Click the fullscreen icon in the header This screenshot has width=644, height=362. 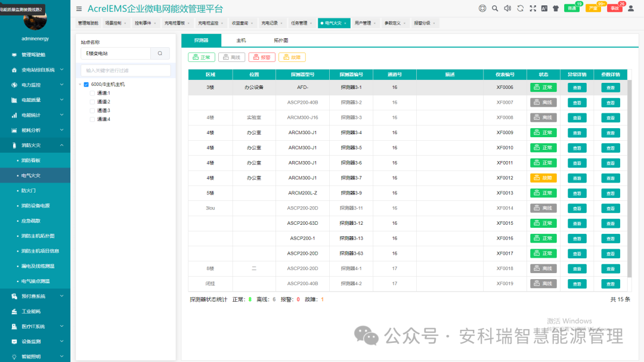[534, 8]
